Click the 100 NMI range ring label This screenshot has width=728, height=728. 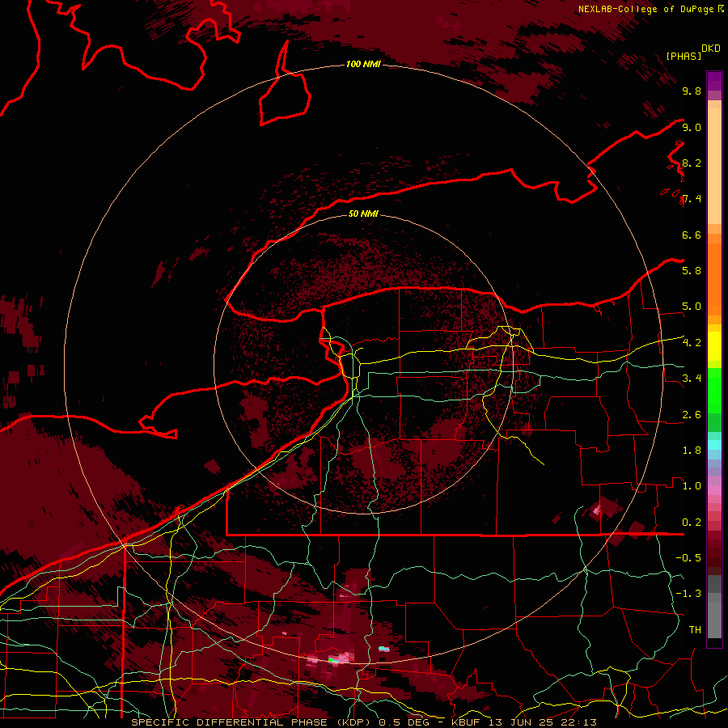tap(363, 64)
